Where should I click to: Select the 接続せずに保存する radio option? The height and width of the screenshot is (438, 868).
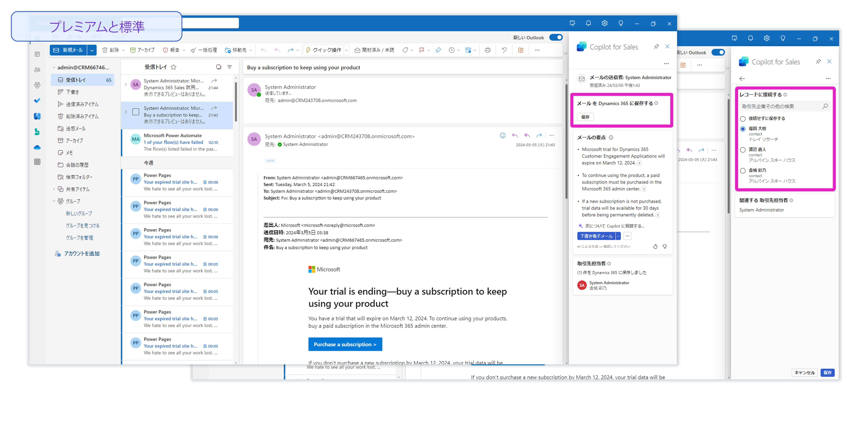743,119
